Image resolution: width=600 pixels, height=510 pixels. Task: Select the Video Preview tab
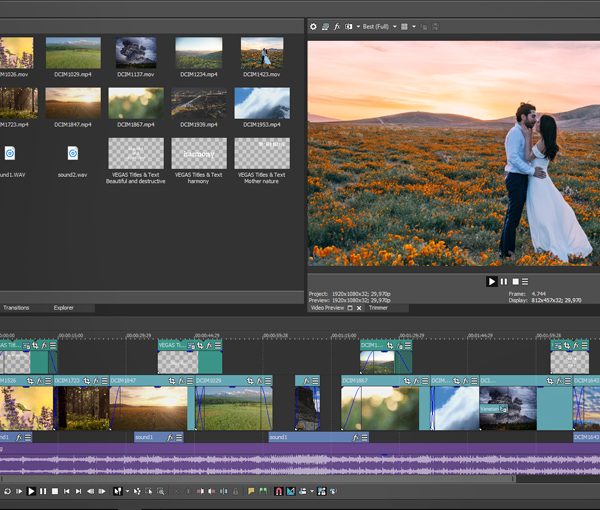tap(327, 308)
